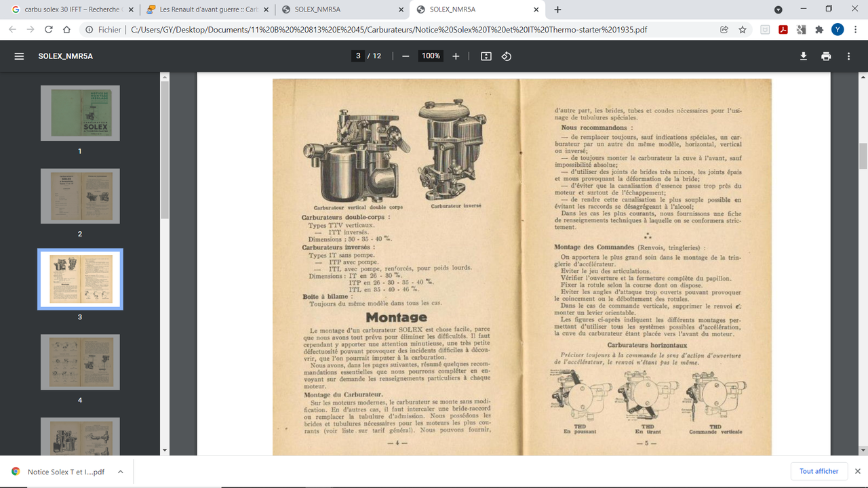Image resolution: width=868 pixels, height=488 pixels.
Task: Click the 'Carburateurs horizontaux' heading
Action: pos(647,345)
